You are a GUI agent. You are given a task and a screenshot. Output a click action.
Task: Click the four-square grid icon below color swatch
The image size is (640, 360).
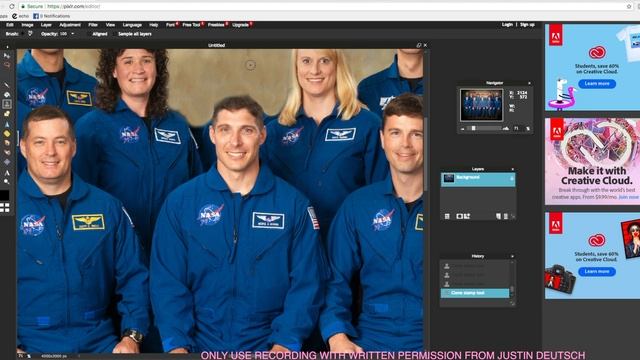(4, 208)
